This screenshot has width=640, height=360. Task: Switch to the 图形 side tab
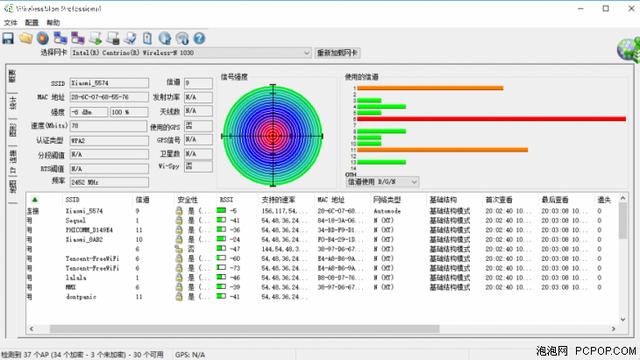(12, 131)
